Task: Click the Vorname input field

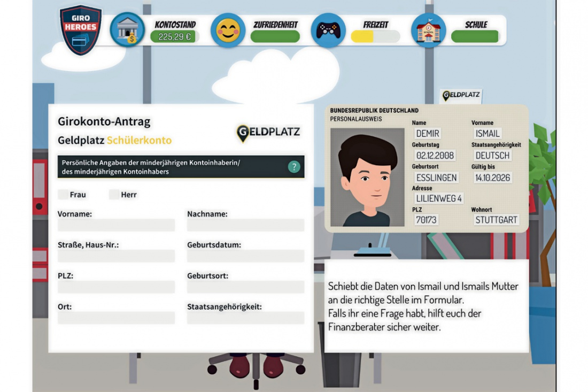Action: pos(116,225)
